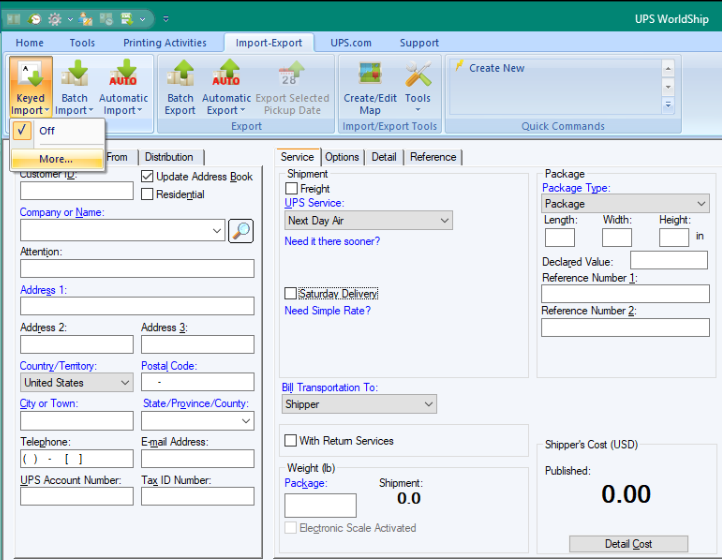Launch Batch Export from the ribbon
The image size is (722, 560).
click(x=180, y=88)
